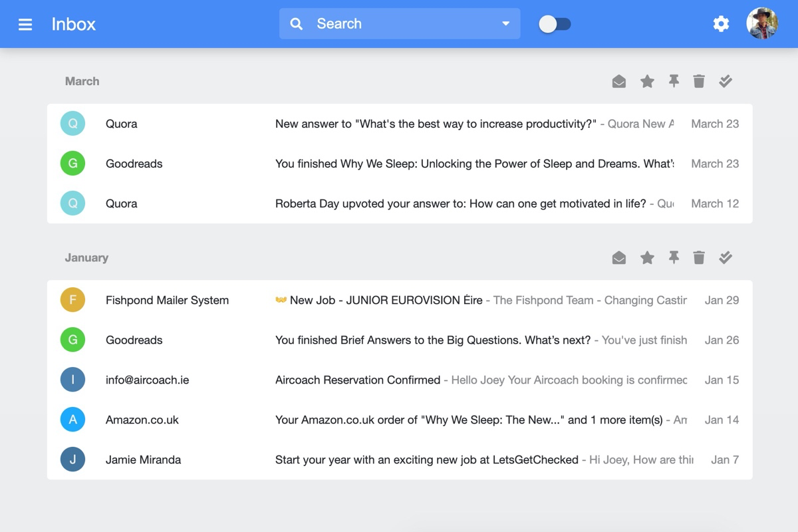The height and width of the screenshot is (532, 798).
Task: Select the Amazon.co.uk avatar
Action: (x=72, y=420)
